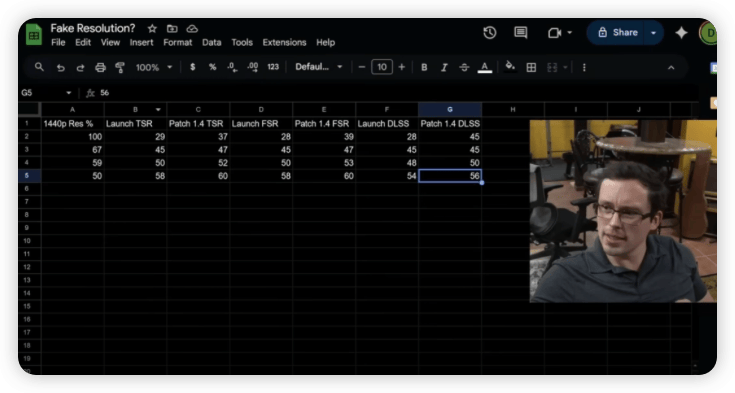Image resolution: width=735 pixels, height=393 pixels.
Task: Open column B header dropdown
Action: (x=158, y=110)
